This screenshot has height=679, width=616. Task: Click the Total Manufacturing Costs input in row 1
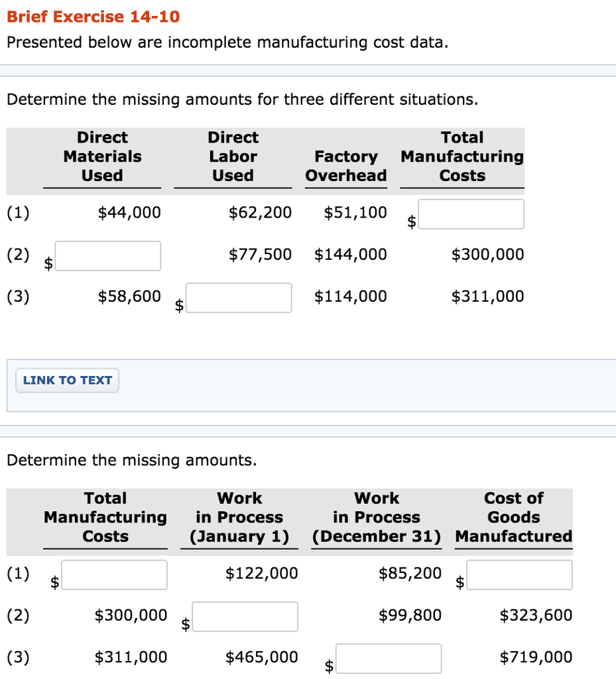(x=471, y=214)
